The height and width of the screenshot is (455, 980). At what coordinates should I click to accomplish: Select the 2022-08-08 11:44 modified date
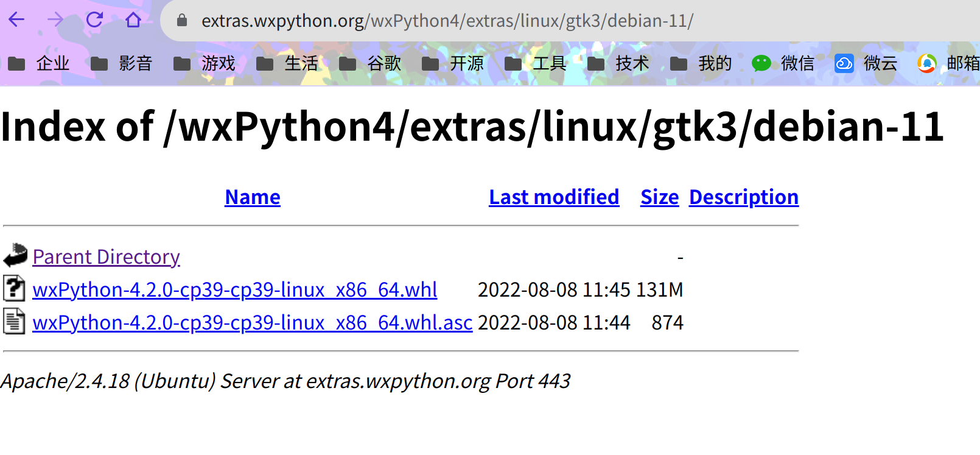554,323
